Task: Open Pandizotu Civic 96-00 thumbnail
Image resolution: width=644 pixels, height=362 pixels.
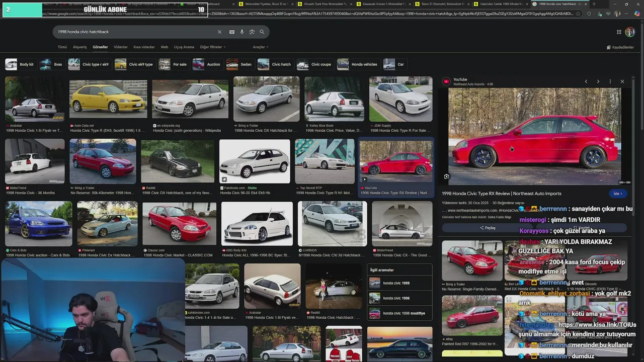Action: 255,161
